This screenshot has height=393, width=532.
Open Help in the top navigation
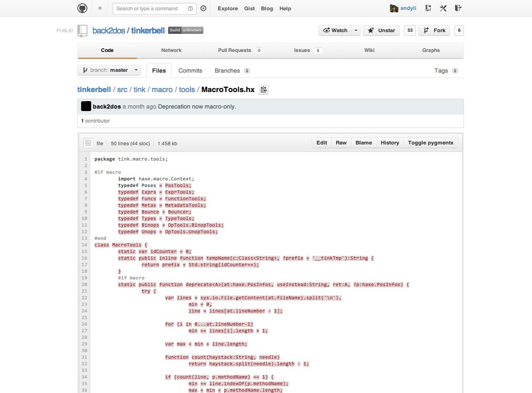[x=285, y=8]
